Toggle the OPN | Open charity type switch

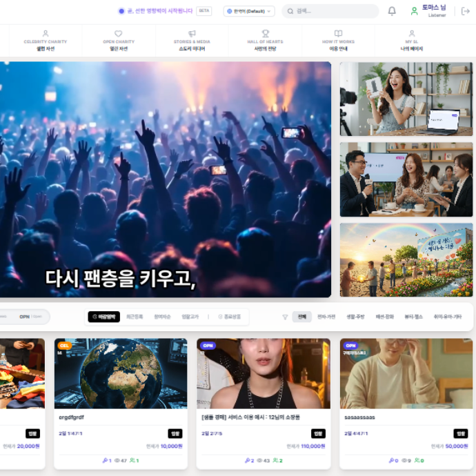coord(30,317)
